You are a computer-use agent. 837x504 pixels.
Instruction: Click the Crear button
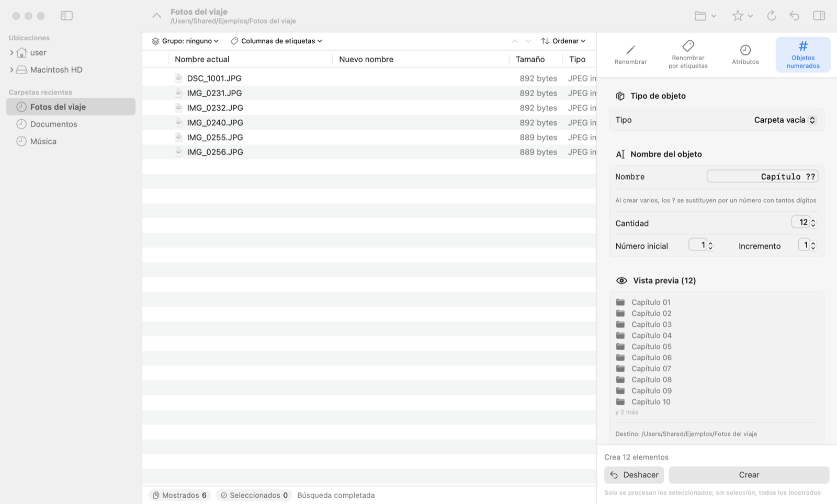(x=749, y=475)
